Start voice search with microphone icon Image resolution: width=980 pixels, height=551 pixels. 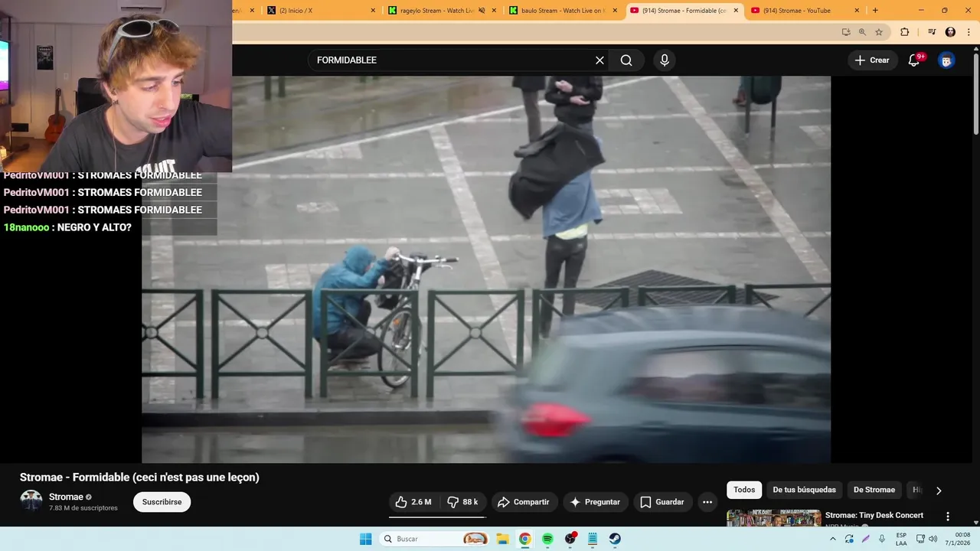665,60
